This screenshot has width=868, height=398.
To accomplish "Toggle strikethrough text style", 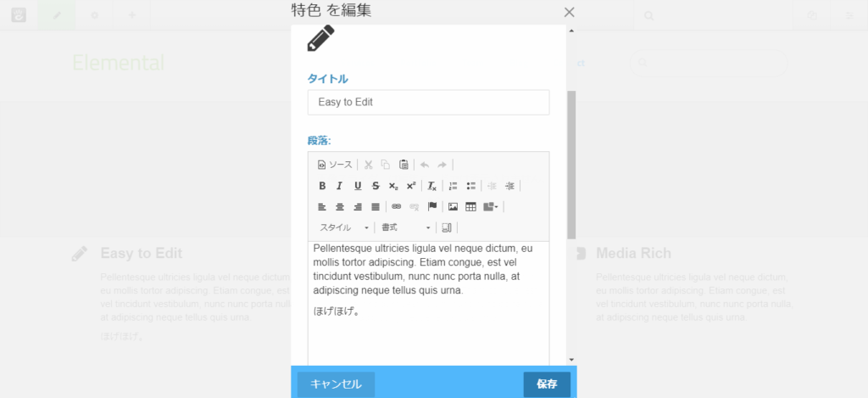I will [x=376, y=186].
